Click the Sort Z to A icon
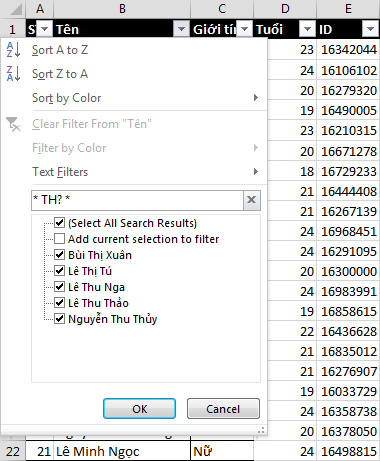The width and height of the screenshot is (380, 461). 14,74
